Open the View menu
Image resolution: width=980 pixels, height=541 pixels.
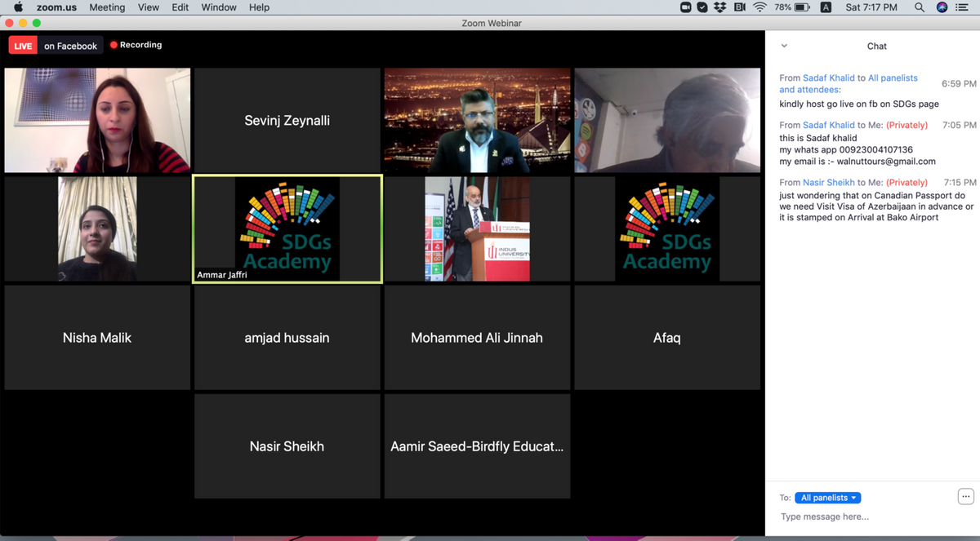[149, 7]
